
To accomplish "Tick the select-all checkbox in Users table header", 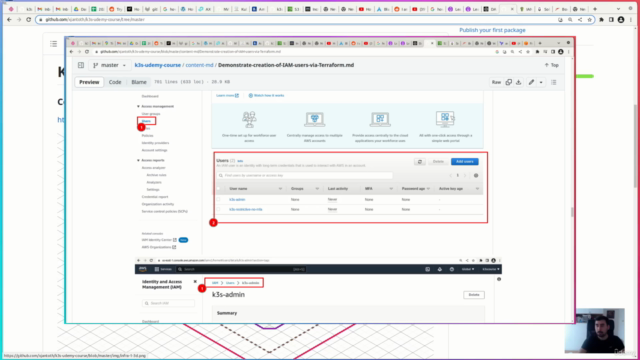I will 218,189.
